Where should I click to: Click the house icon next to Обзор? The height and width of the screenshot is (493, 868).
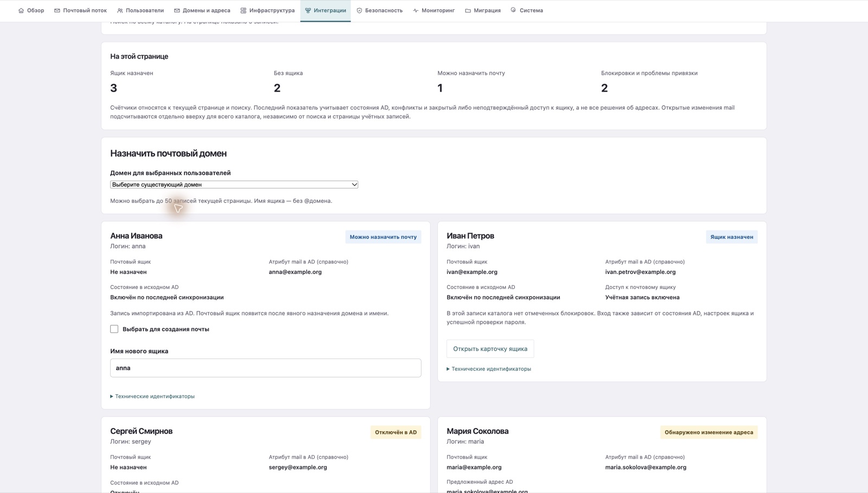[21, 10]
